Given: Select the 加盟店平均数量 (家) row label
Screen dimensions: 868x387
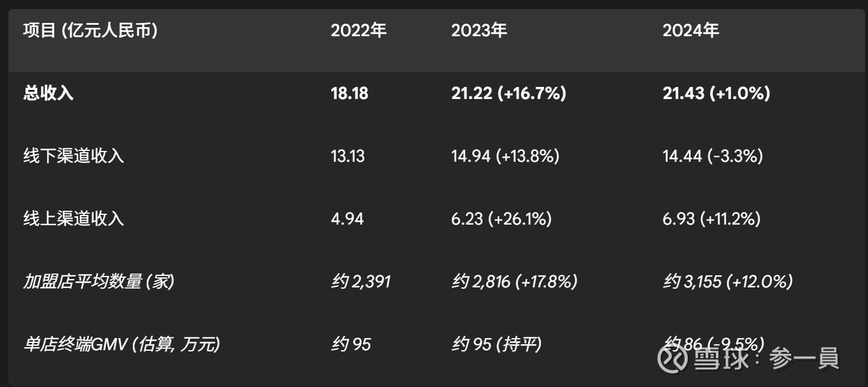Looking at the screenshot, I should coord(99,281).
